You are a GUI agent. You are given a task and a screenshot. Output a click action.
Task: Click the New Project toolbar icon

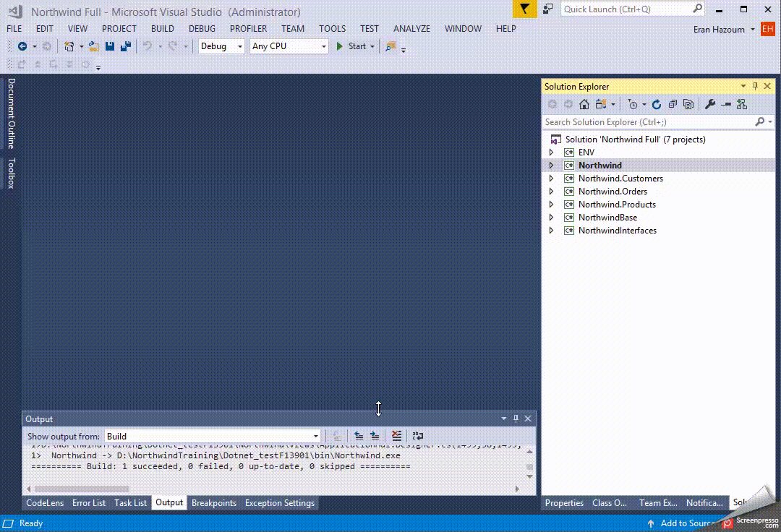pos(69,46)
